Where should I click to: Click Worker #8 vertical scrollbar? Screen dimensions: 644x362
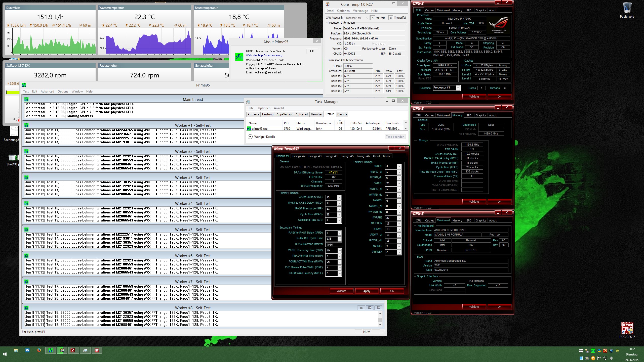pyautogui.click(x=380, y=319)
